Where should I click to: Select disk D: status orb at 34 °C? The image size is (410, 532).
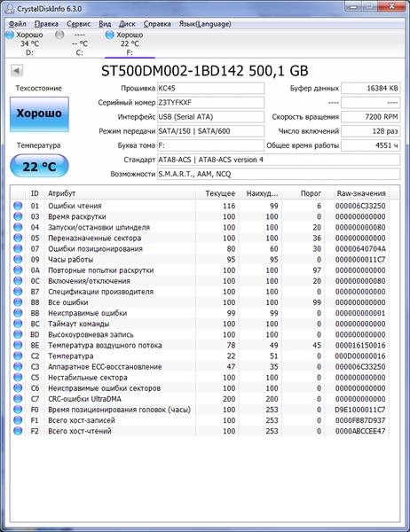[x=10, y=35]
